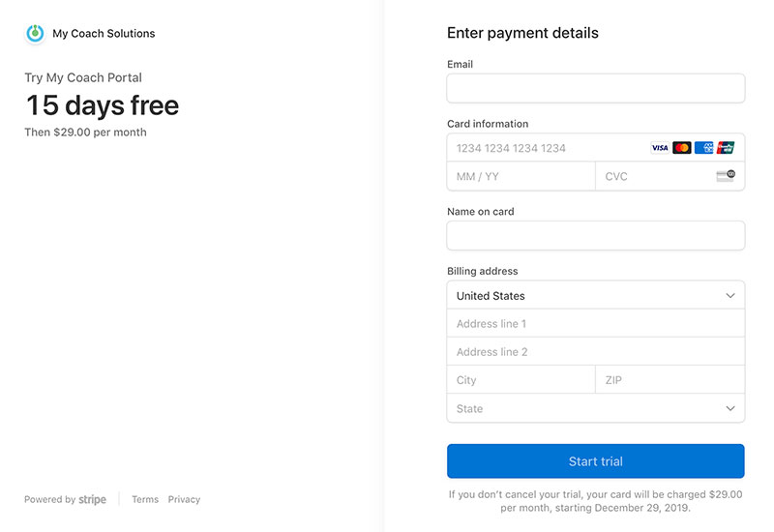Click the Address line 1 field
The width and height of the screenshot is (774, 532).
(595, 324)
